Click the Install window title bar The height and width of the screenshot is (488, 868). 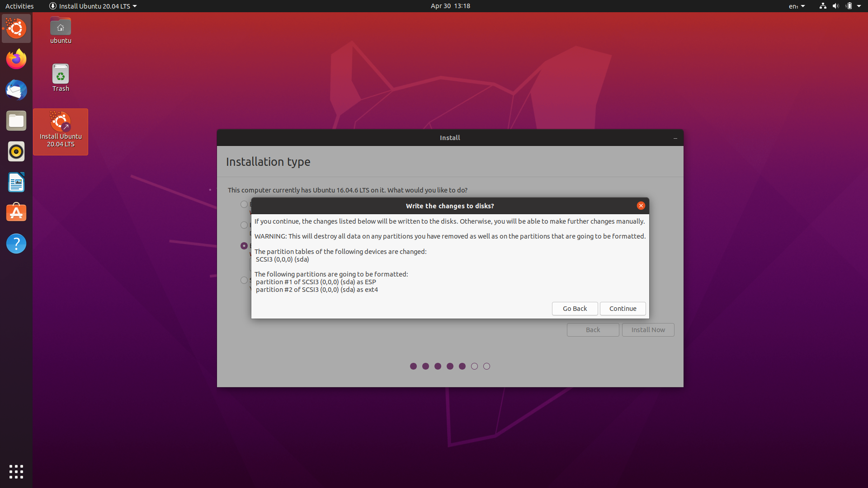tap(450, 138)
